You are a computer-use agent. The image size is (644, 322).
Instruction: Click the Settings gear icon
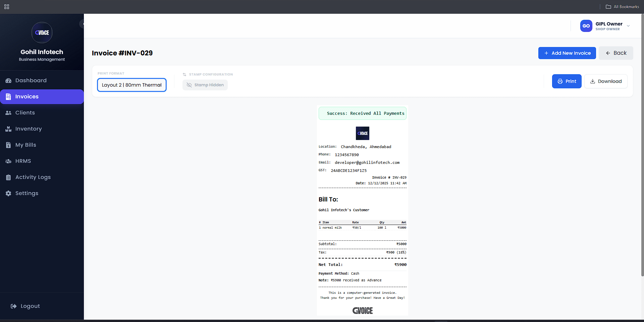pyautogui.click(x=8, y=193)
